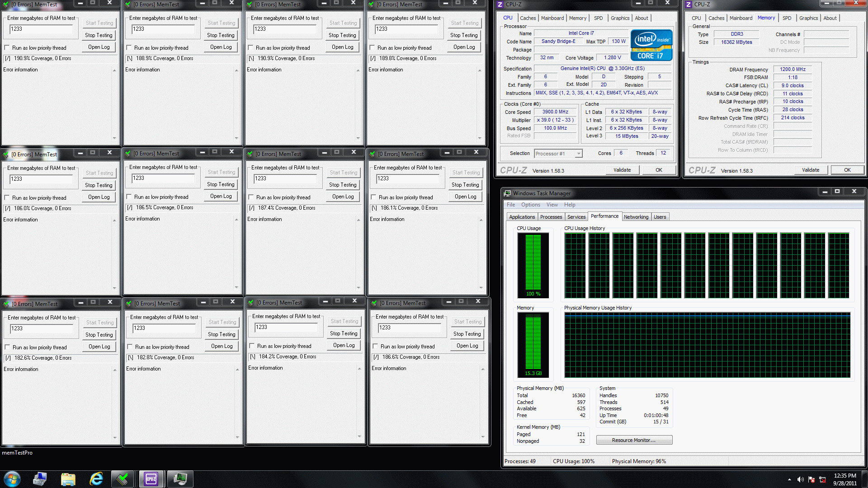Image resolution: width=868 pixels, height=488 pixels.
Task: Click the Action Center flag tray icon
Action: coord(811,479)
